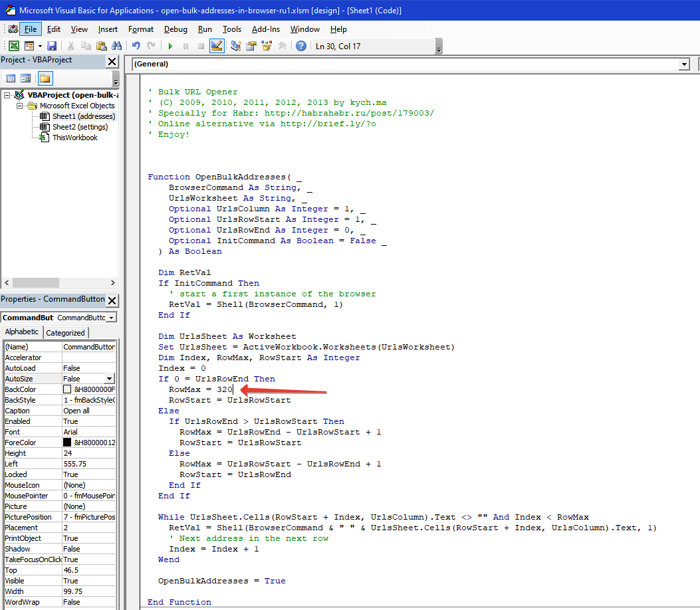Open the Debug menu
700x610 pixels.
pyautogui.click(x=175, y=29)
